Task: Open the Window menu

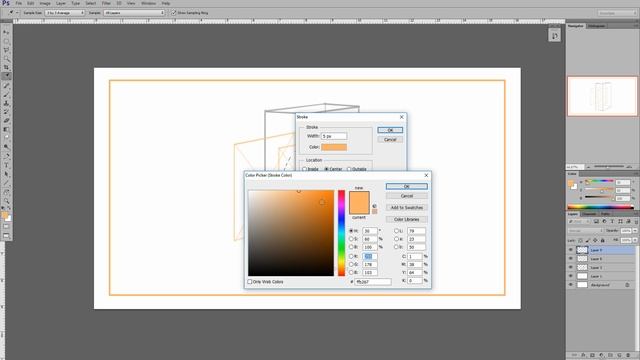Action: coord(148,3)
